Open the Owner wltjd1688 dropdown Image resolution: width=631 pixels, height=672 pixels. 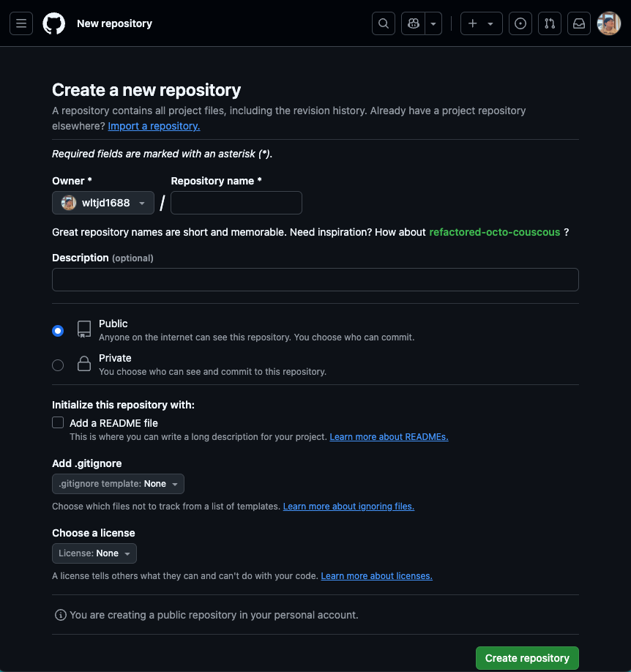(x=103, y=203)
